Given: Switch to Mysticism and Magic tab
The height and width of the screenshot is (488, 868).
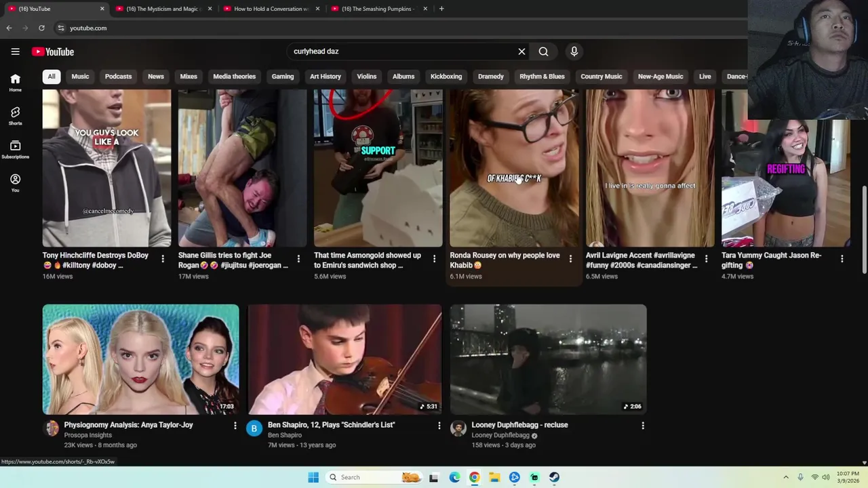Looking at the screenshot, I should click(163, 9).
